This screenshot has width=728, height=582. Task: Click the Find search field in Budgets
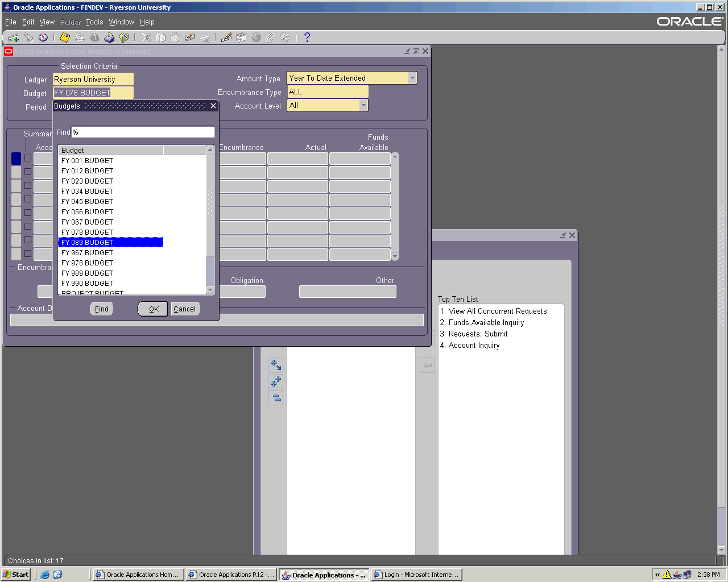click(x=142, y=132)
